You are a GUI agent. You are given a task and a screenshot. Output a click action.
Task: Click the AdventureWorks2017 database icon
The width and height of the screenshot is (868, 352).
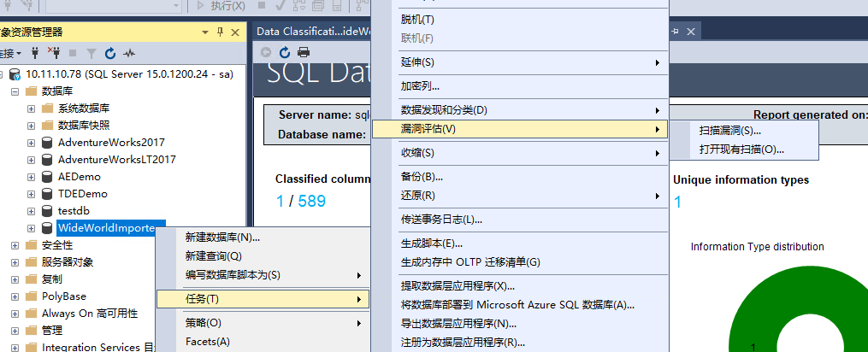47,142
